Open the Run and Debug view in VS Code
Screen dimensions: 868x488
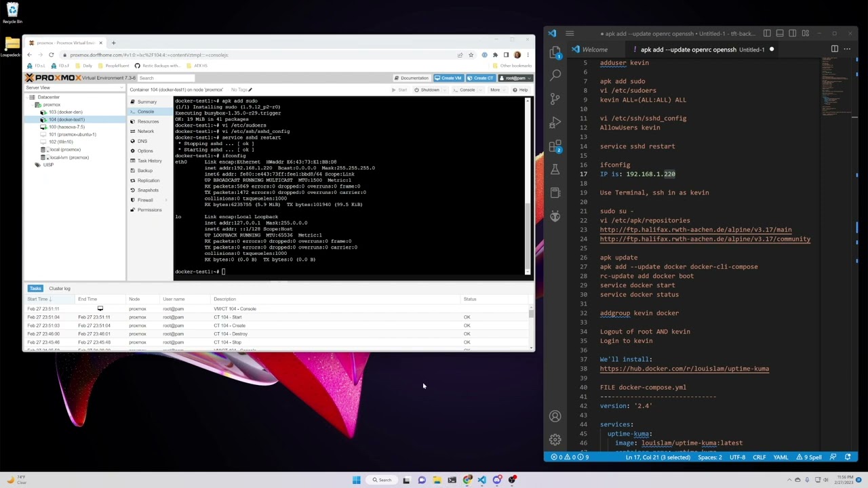(x=555, y=122)
